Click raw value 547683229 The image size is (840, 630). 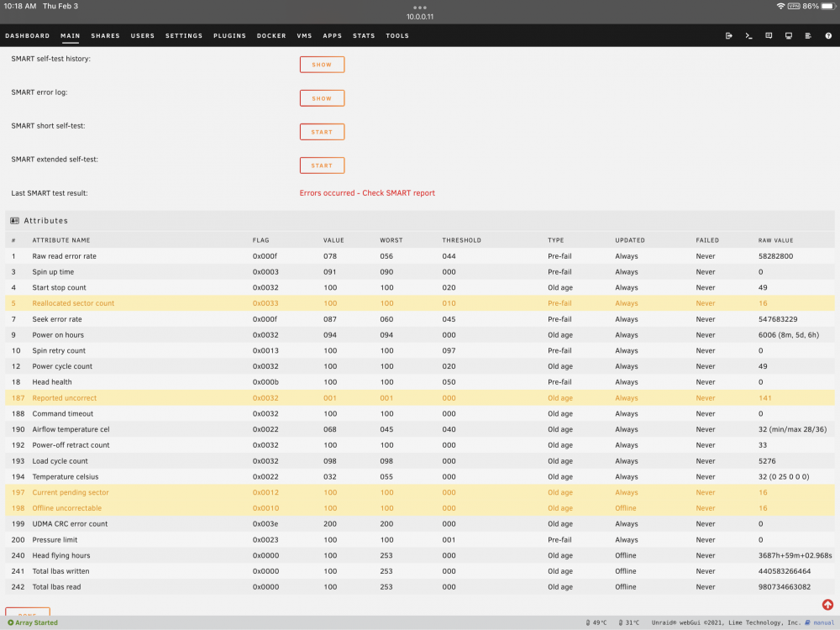[778, 319]
